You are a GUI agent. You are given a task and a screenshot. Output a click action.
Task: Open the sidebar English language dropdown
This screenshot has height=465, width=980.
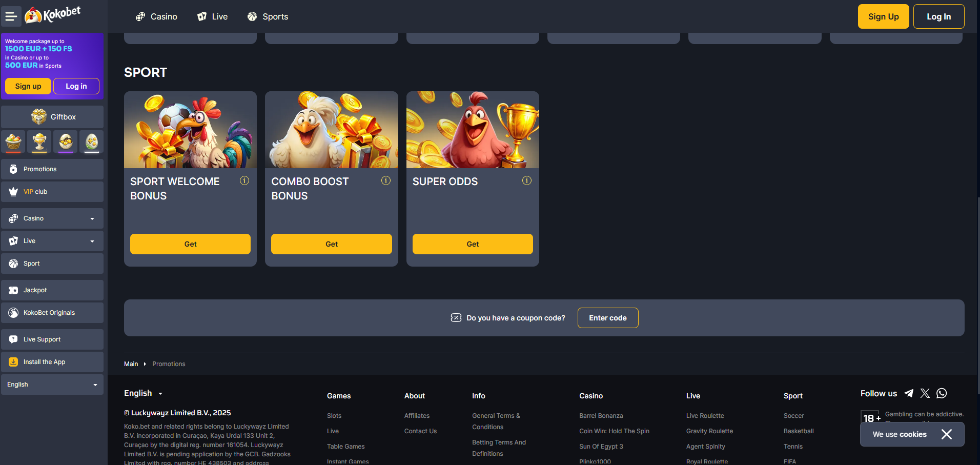pos(52,385)
